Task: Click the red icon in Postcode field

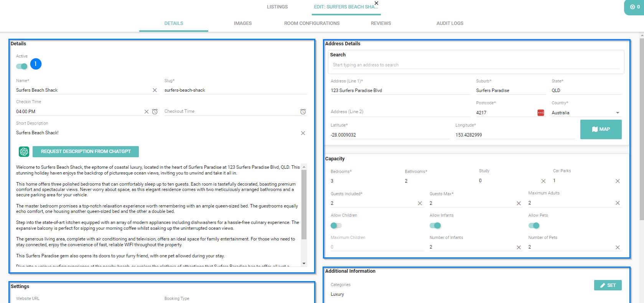Action: pyautogui.click(x=540, y=113)
